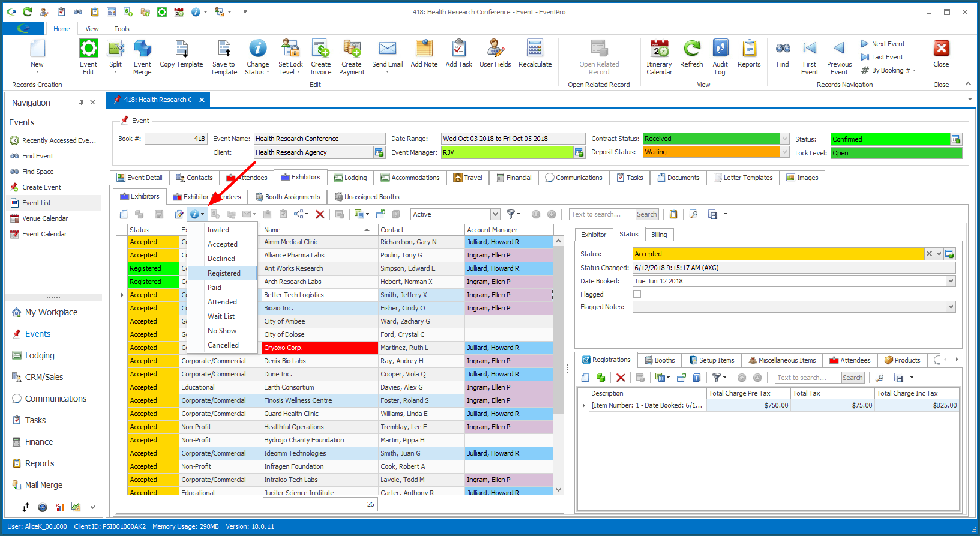Expand the registration item row
The width and height of the screenshot is (980, 536).
click(584, 405)
